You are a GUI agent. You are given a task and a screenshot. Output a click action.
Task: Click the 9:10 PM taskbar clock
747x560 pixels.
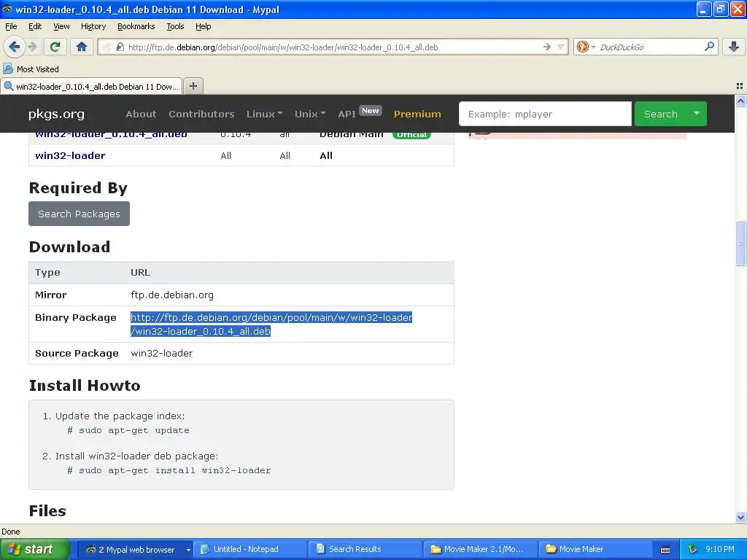pos(720,550)
